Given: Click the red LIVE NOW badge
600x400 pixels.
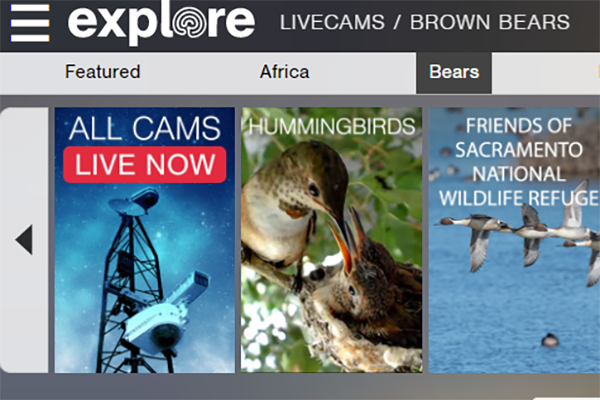Looking at the screenshot, I should coord(145,165).
